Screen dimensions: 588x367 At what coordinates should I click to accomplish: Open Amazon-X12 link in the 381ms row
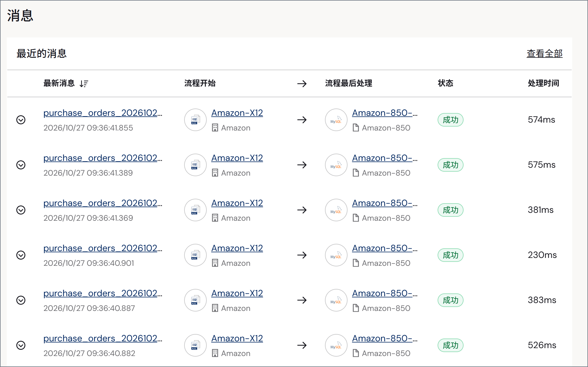(237, 203)
